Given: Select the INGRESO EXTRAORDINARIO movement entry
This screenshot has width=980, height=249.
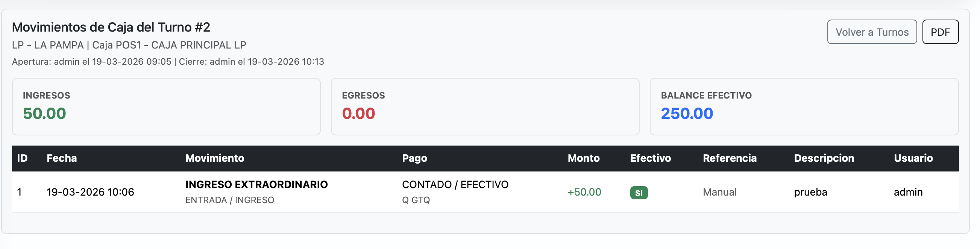Looking at the screenshot, I should pos(256,184).
